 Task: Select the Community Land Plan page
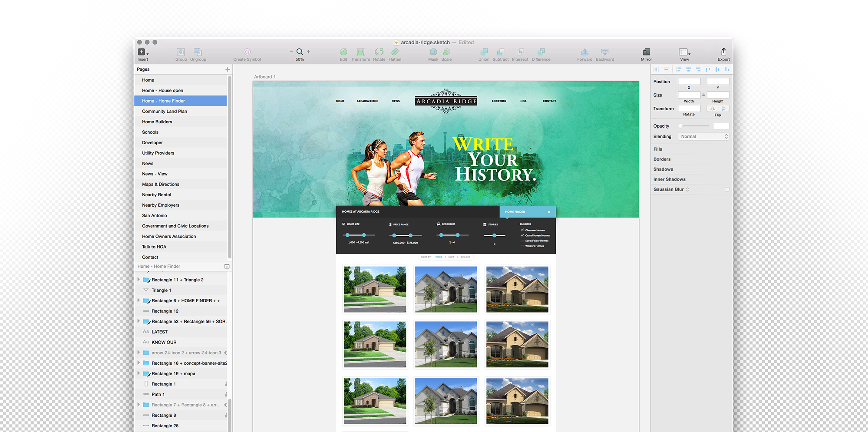181,111
